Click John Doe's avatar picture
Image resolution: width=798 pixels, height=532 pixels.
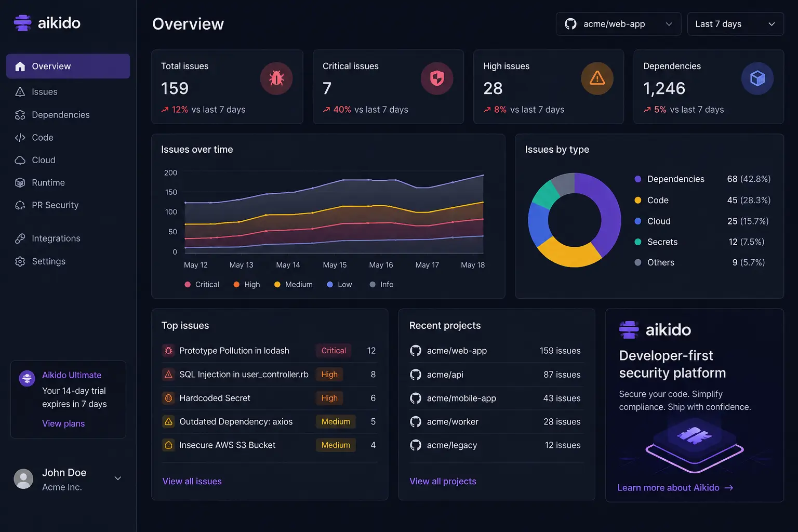[x=23, y=479]
